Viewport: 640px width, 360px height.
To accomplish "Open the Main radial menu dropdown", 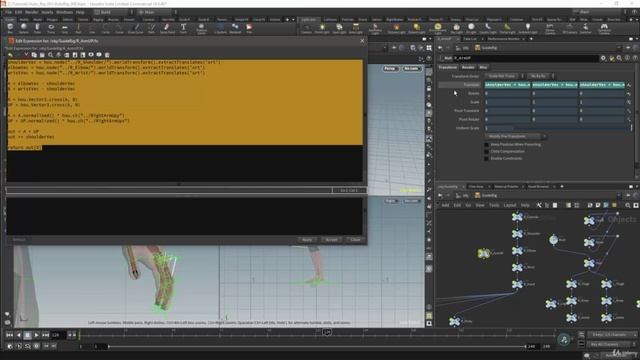I will pyautogui.click(x=157, y=12).
